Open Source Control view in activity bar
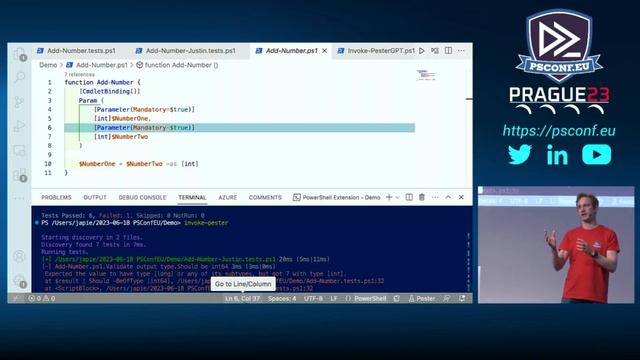 pos(19,102)
